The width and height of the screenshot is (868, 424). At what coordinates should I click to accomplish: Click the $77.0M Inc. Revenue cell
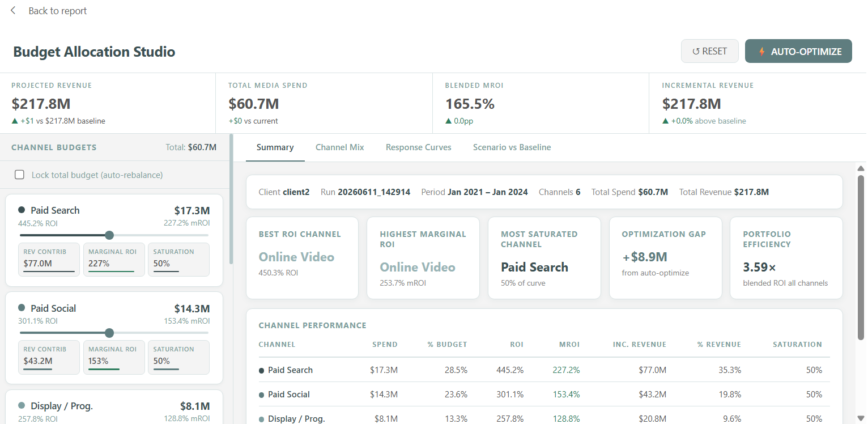pyautogui.click(x=652, y=370)
